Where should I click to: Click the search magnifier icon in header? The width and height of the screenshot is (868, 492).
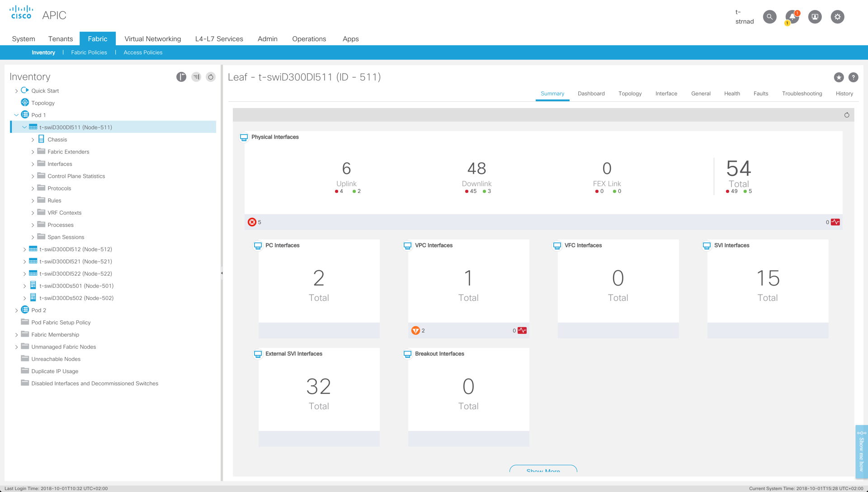click(769, 17)
